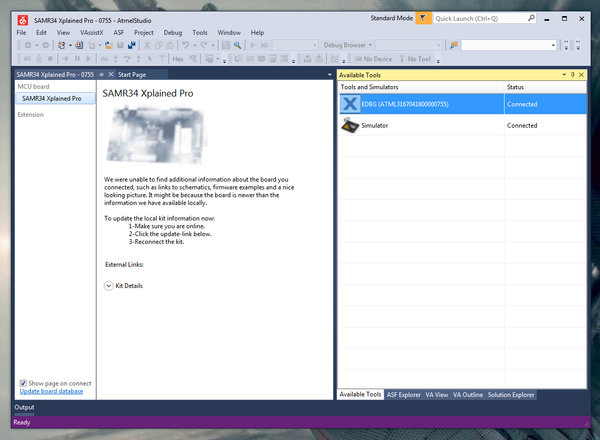
Task: Click the orange filter funnel icon
Action: (423, 18)
